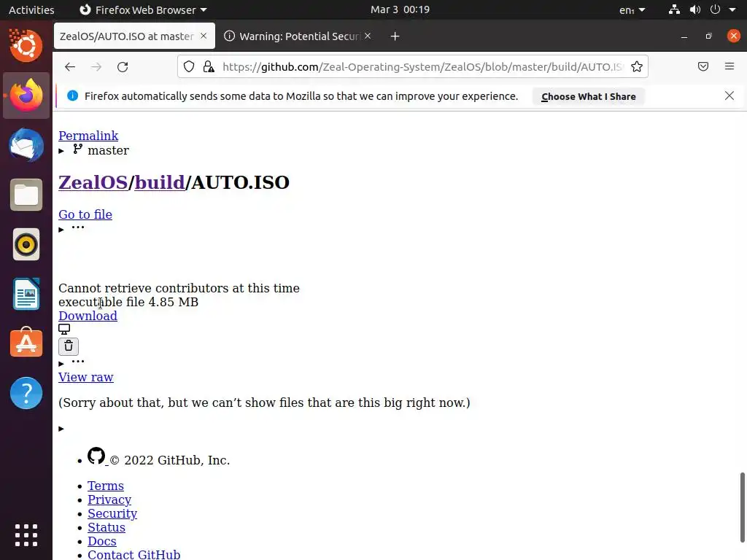747x560 pixels.
Task: Open the Docs footer link
Action: click(x=102, y=541)
